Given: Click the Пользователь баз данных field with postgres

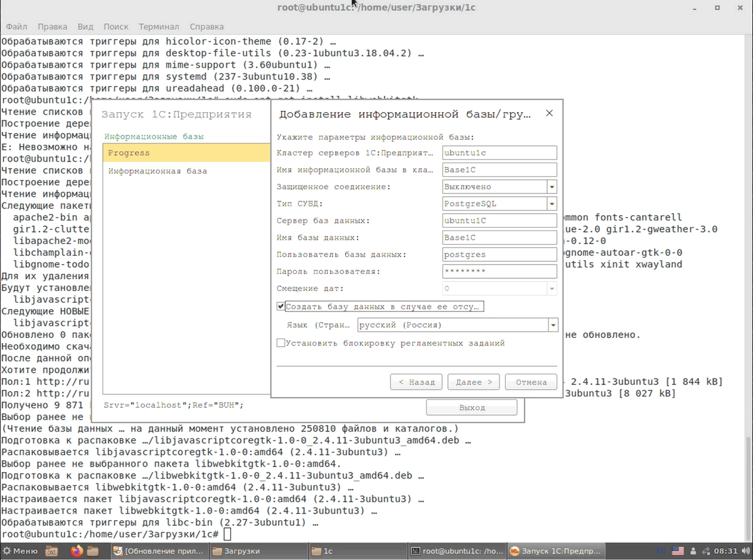Looking at the screenshot, I should tap(499, 255).
